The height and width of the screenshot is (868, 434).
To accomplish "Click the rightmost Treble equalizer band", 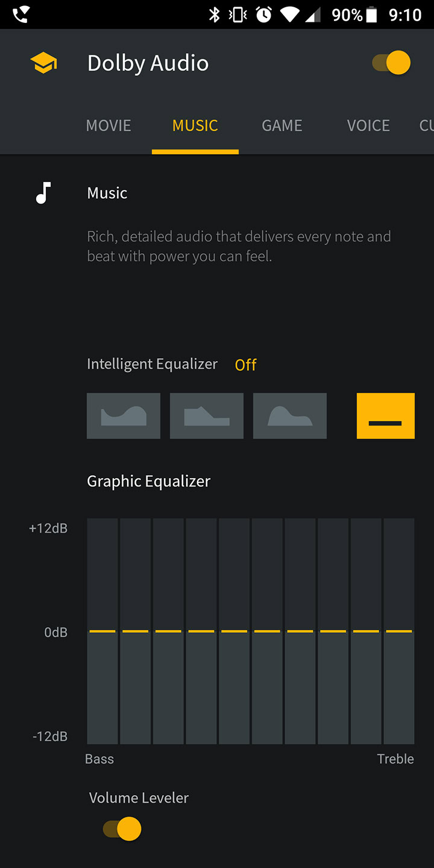I will point(398,631).
